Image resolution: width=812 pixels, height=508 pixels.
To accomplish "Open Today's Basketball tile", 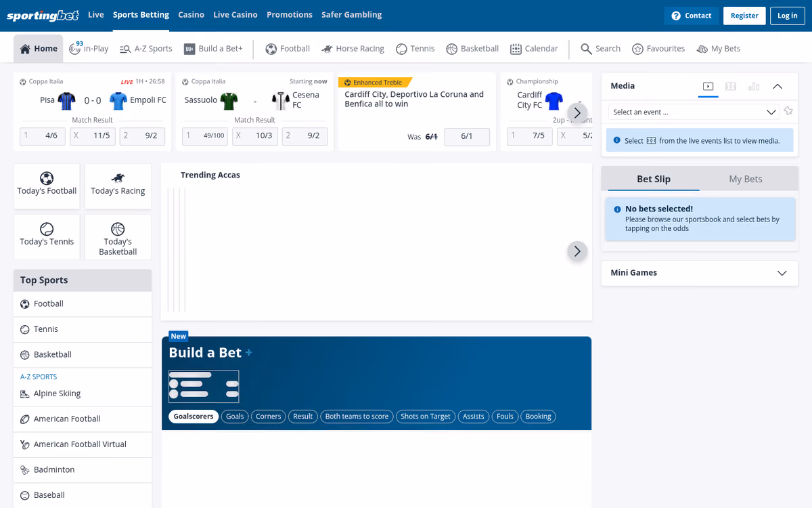I will pyautogui.click(x=118, y=237).
